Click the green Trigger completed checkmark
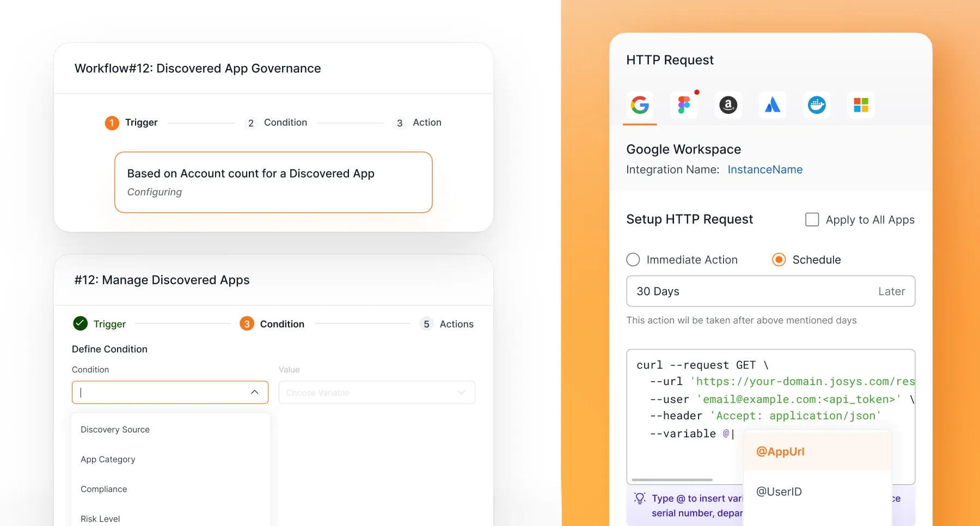Image resolution: width=980 pixels, height=526 pixels. pos(80,323)
